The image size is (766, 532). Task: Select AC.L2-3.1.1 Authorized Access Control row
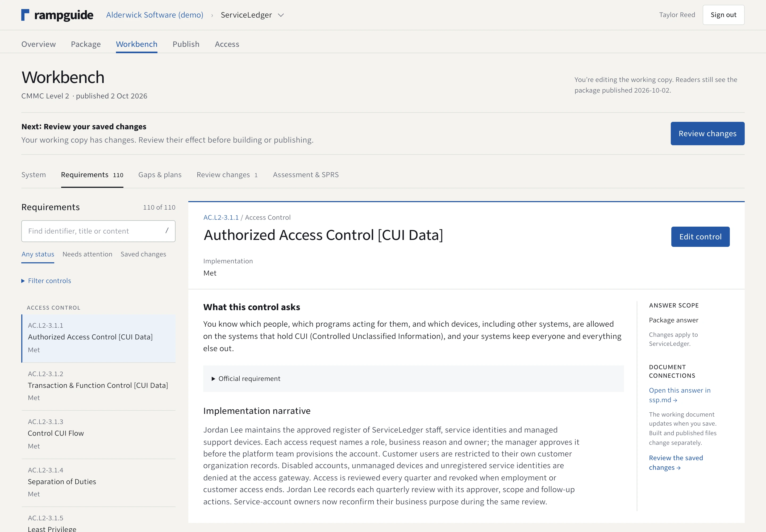(98, 338)
